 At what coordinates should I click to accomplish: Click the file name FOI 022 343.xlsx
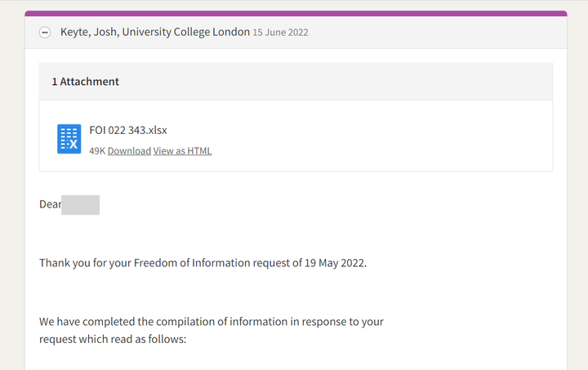coord(128,130)
